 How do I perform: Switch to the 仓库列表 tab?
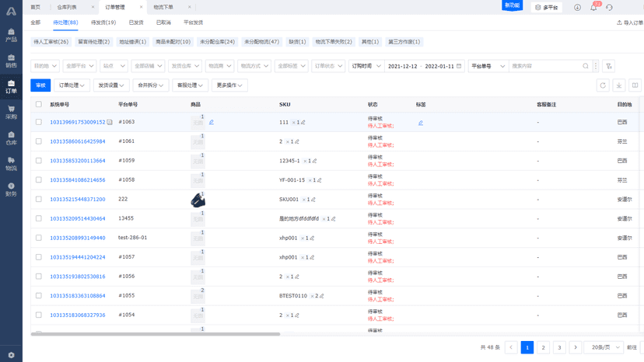(67, 8)
